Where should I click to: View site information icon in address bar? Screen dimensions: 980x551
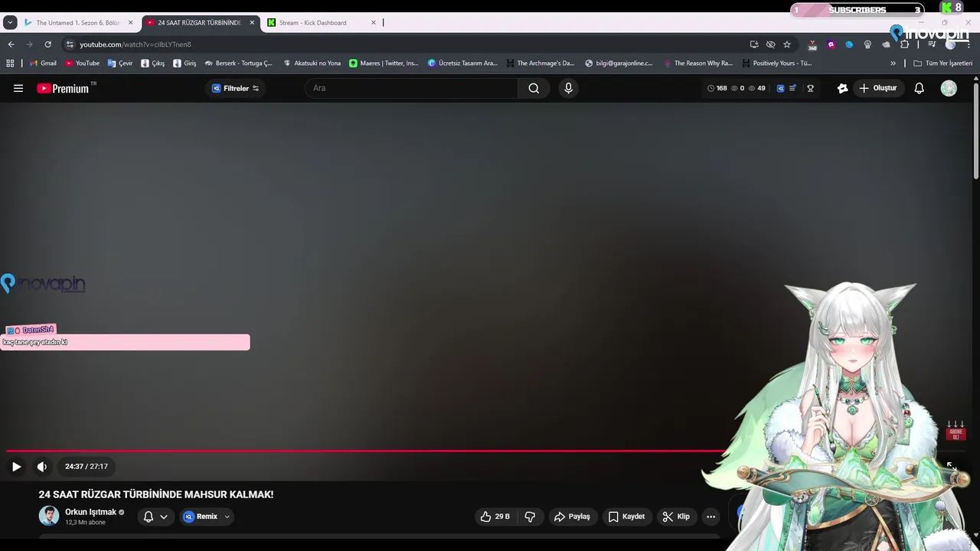[x=70, y=44]
